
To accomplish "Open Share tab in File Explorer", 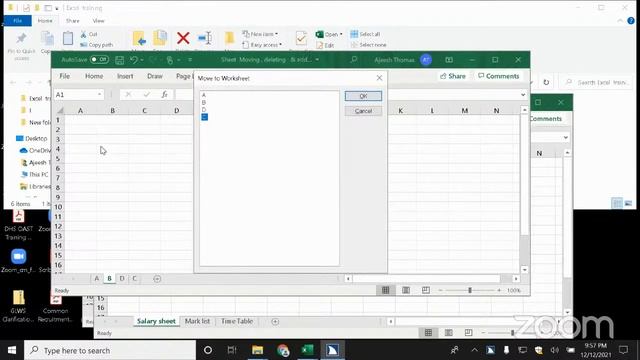I will pyautogui.click(x=73, y=21).
